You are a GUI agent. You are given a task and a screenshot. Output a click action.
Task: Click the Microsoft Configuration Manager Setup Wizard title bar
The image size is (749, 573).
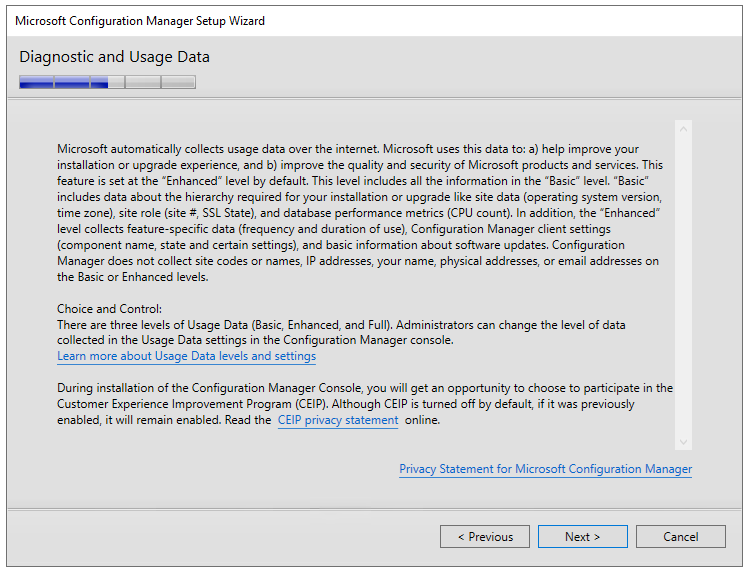(374, 21)
